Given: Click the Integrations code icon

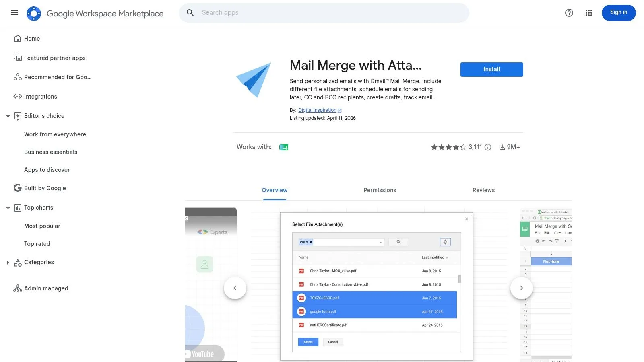Looking at the screenshot, I should 18,96.
